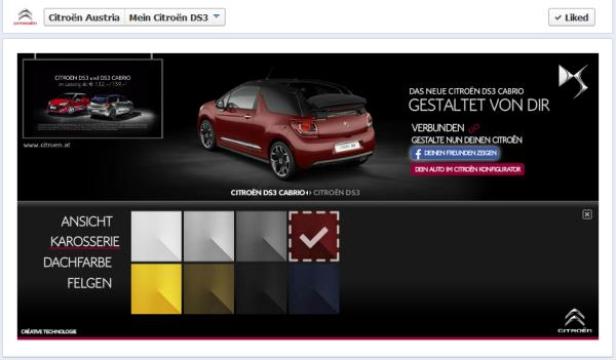Choose the olive brown body color swatch
The width and height of the screenshot is (616, 360).
pyautogui.click(x=209, y=289)
